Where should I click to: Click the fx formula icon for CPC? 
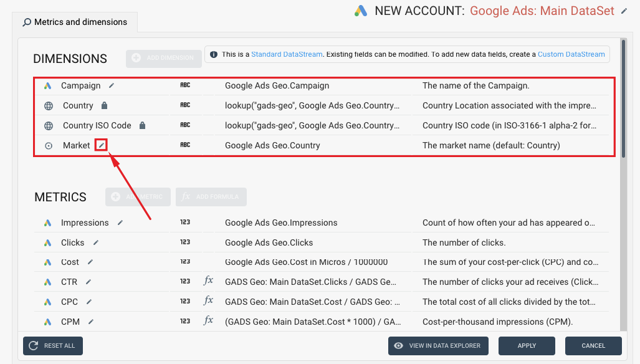[x=209, y=301]
